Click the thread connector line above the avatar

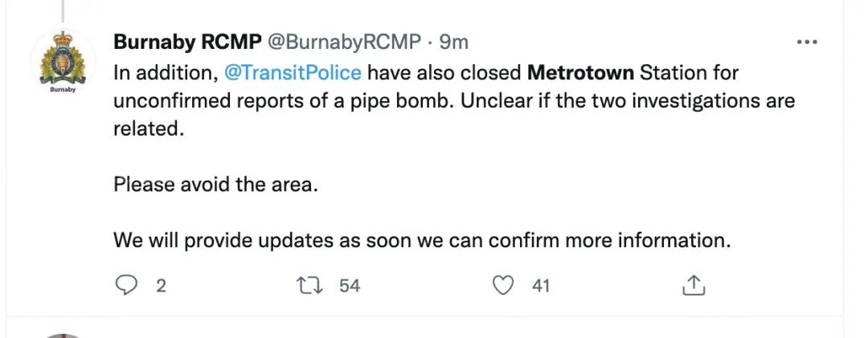(62, 10)
